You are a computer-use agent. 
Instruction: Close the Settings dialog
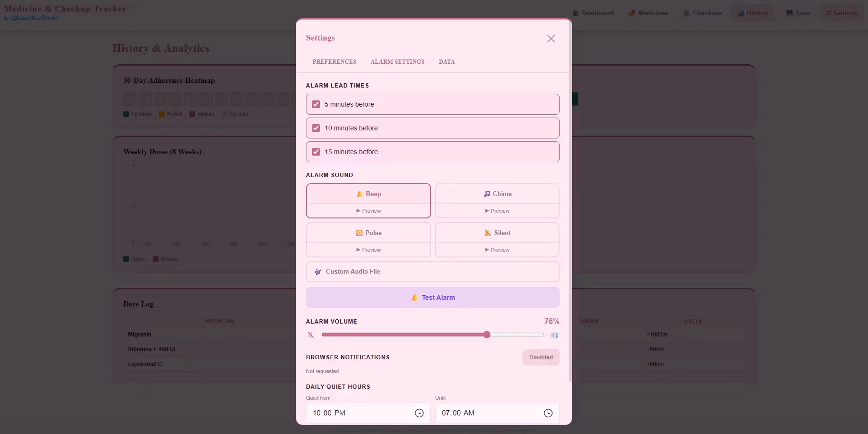pos(551,39)
